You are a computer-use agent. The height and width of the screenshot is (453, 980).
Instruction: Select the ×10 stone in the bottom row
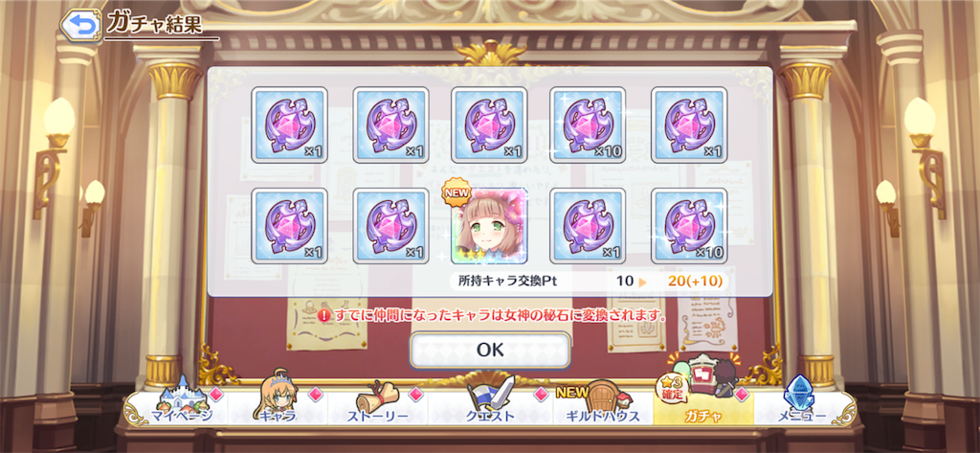point(689,226)
